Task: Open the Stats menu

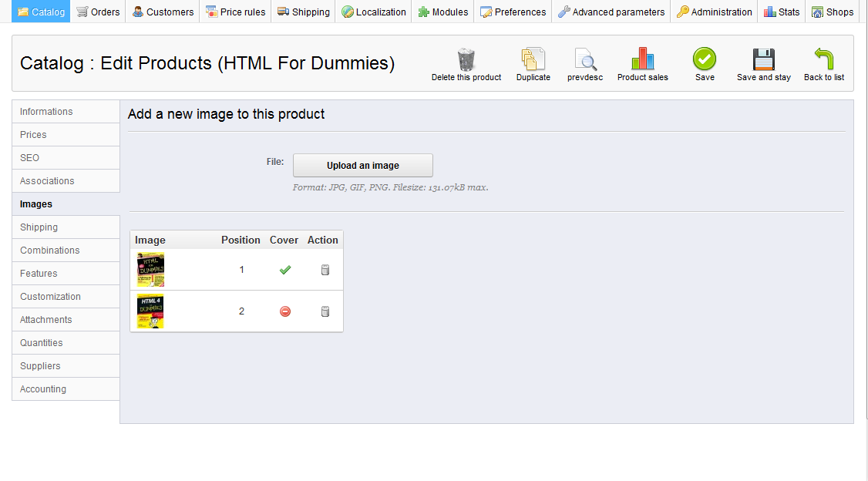Action: (x=782, y=12)
